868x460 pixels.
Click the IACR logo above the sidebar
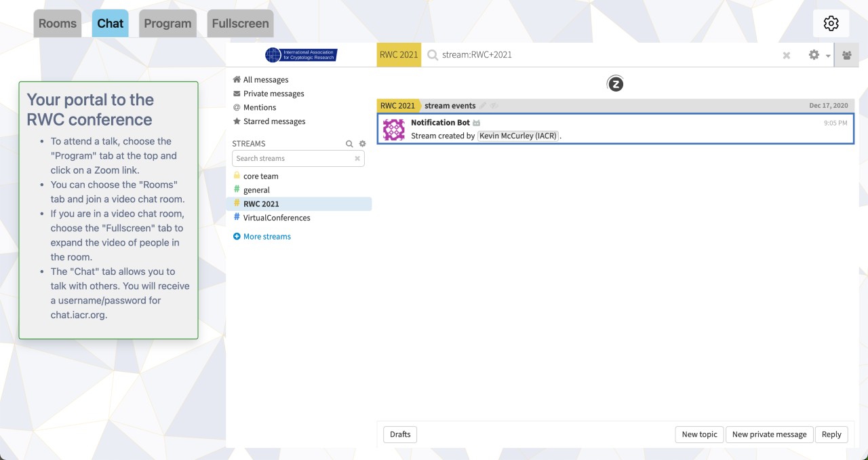tap(301, 55)
